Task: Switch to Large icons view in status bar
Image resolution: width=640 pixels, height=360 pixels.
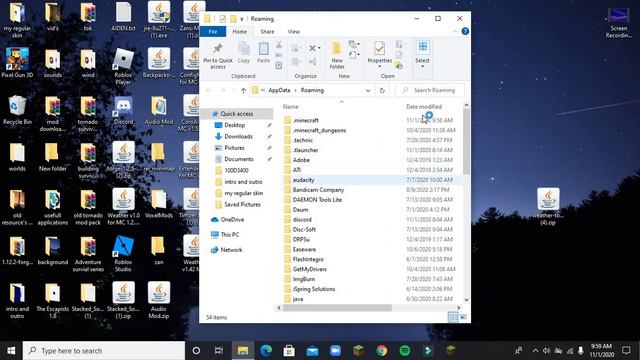Action: 463,317
